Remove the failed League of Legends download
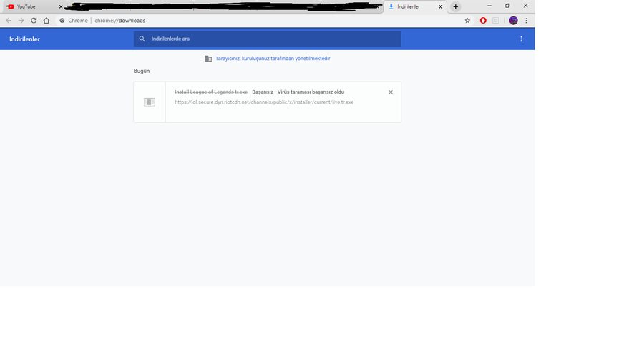The height and width of the screenshot is (362, 644). (391, 92)
